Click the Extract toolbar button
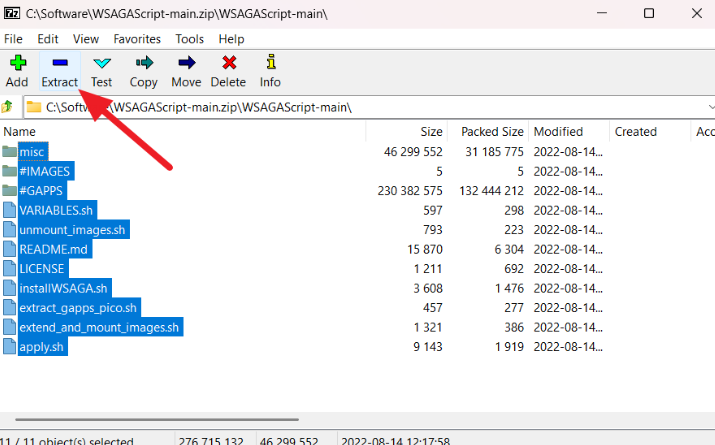 [60, 71]
